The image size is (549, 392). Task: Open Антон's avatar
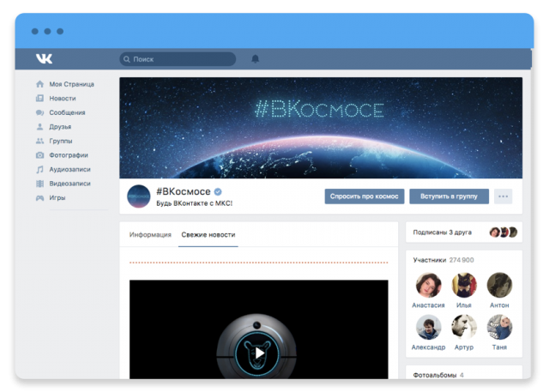point(499,285)
